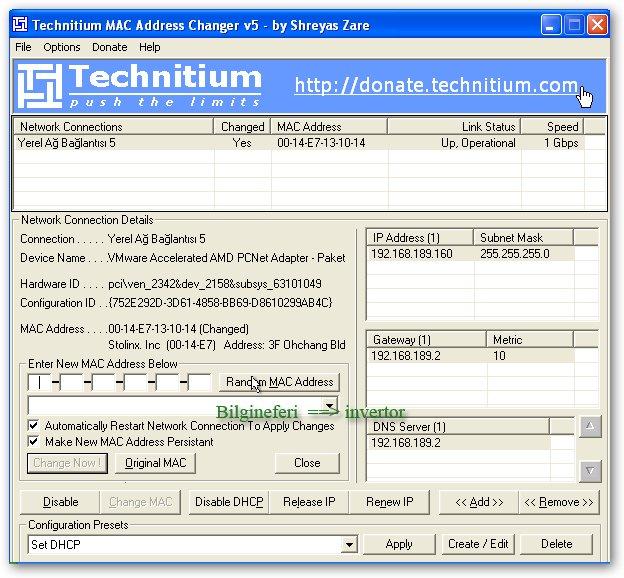Click the Metric column header
This screenshot has width=624, height=578.
530,340
